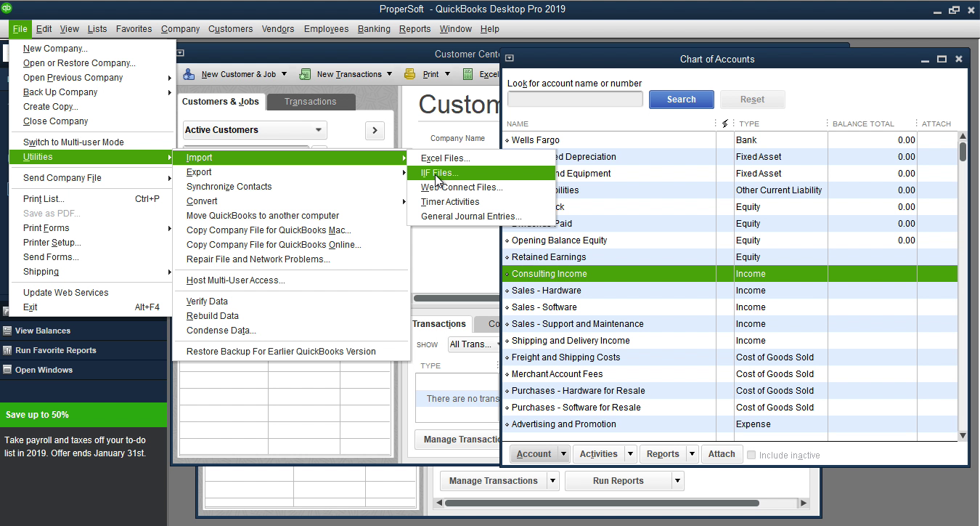Click the QuickBooks logo icon in title bar

pyautogui.click(x=7, y=9)
